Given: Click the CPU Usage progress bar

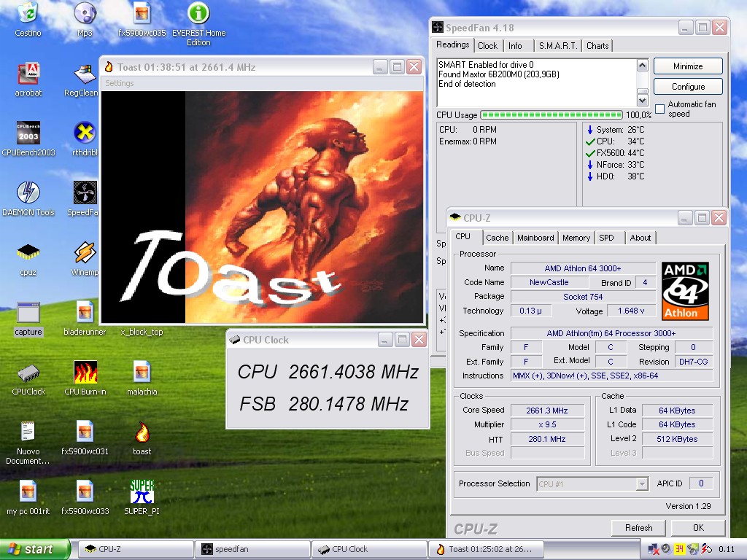Looking at the screenshot, I should tap(551, 114).
